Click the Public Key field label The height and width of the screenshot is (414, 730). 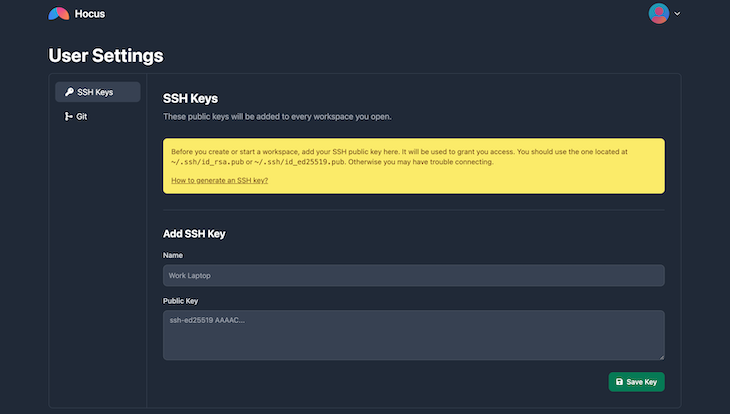pos(180,301)
